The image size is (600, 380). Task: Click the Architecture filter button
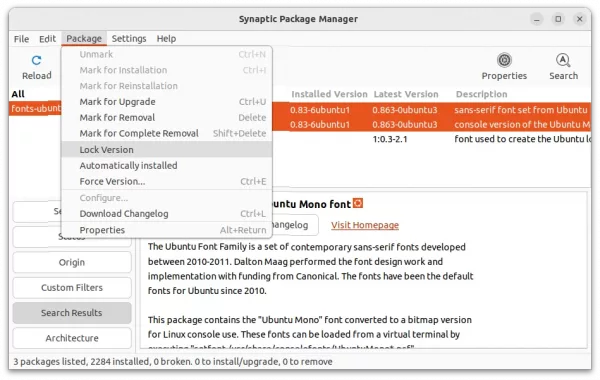(x=72, y=338)
